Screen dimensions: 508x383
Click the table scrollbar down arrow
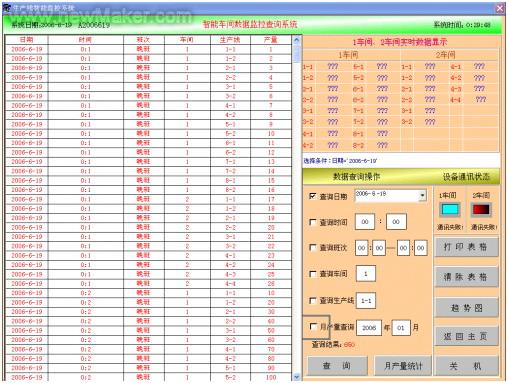(296, 377)
